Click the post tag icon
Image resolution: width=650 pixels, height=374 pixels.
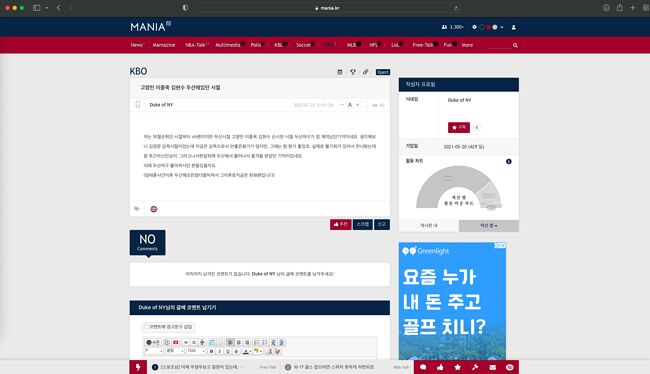tap(137, 209)
